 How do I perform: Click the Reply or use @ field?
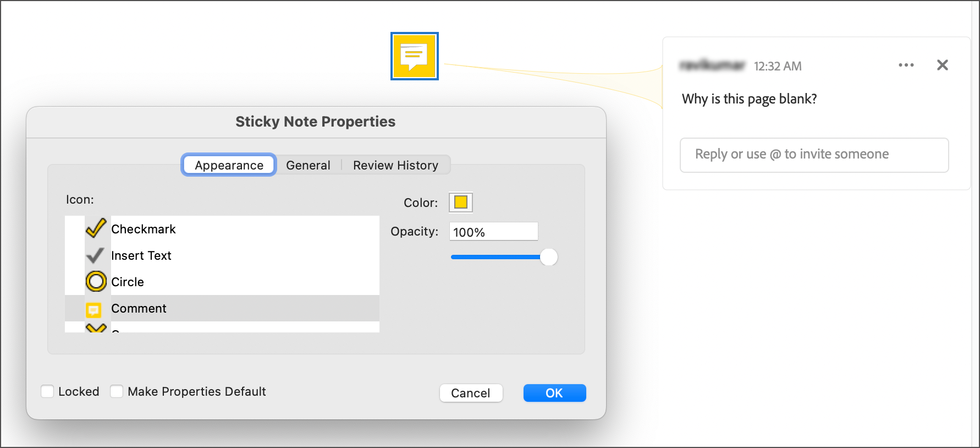coord(814,155)
